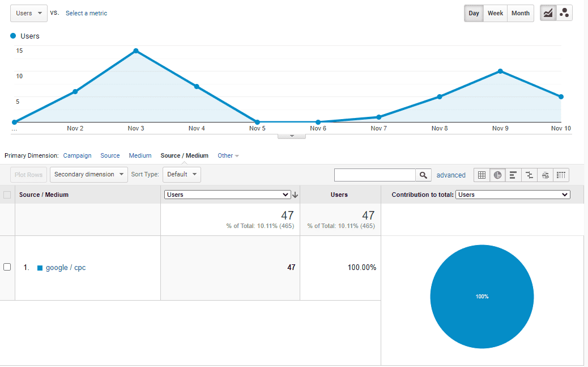Switch graph interval to Week
The height and width of the screenshot is (367, 588).
[x=495, y=13]
